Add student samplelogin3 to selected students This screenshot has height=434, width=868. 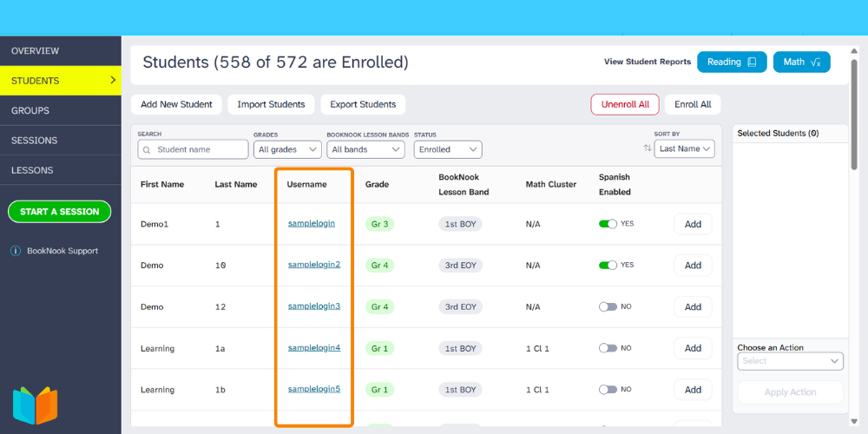pyautogui.click(x=693, y=306)
